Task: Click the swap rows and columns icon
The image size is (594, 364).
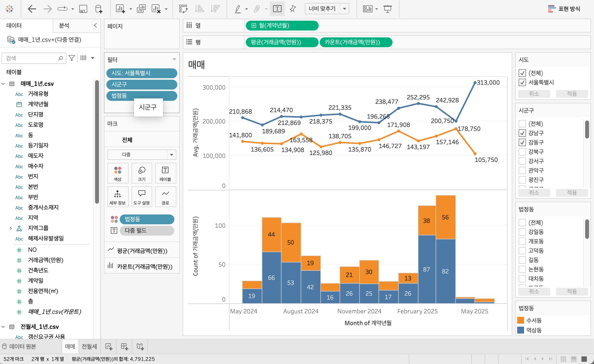Action: pyautogui.click(x=183, y=9)
